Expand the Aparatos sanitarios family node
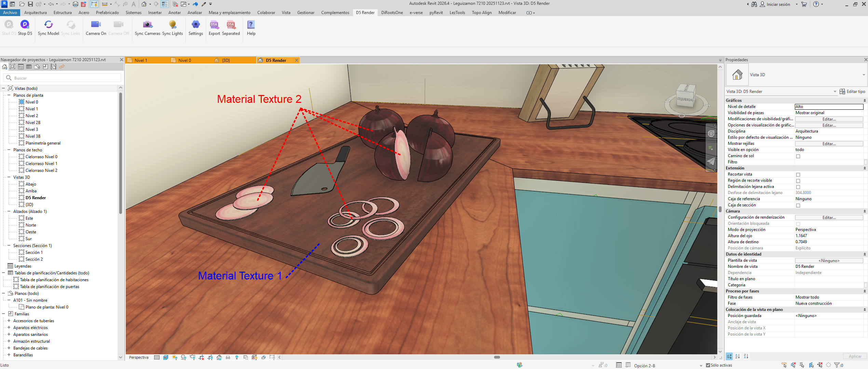The height and width of the screenshot is (369, 868). click(9, 334)
